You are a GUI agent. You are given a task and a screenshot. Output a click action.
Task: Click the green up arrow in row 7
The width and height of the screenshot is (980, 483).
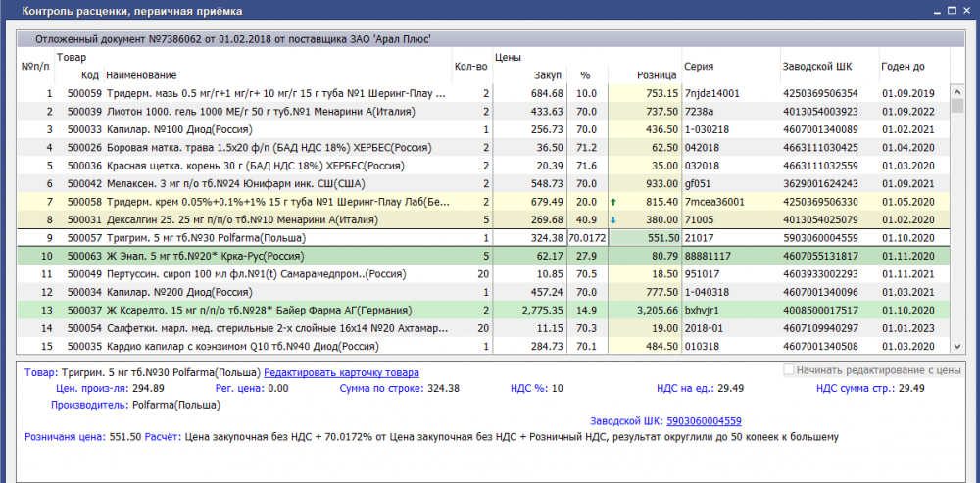click(613, 202)
